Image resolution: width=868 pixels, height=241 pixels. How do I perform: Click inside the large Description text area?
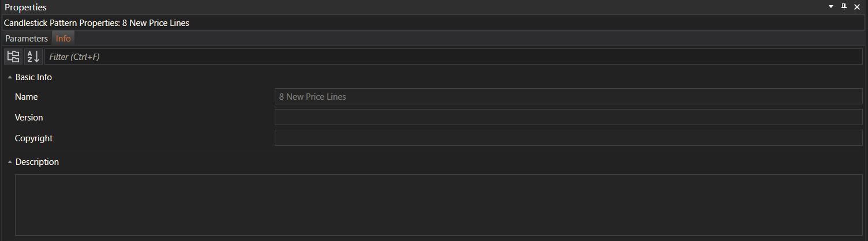[439, 205]
